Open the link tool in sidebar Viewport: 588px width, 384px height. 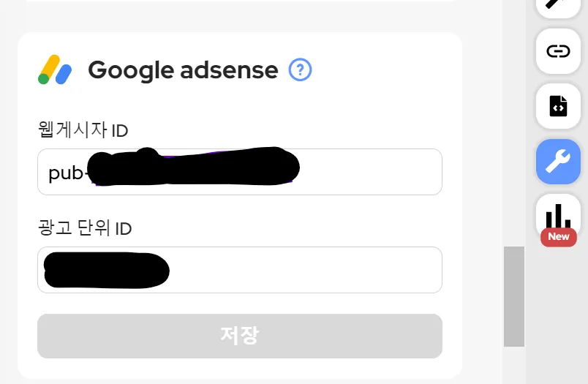[558, 51]
